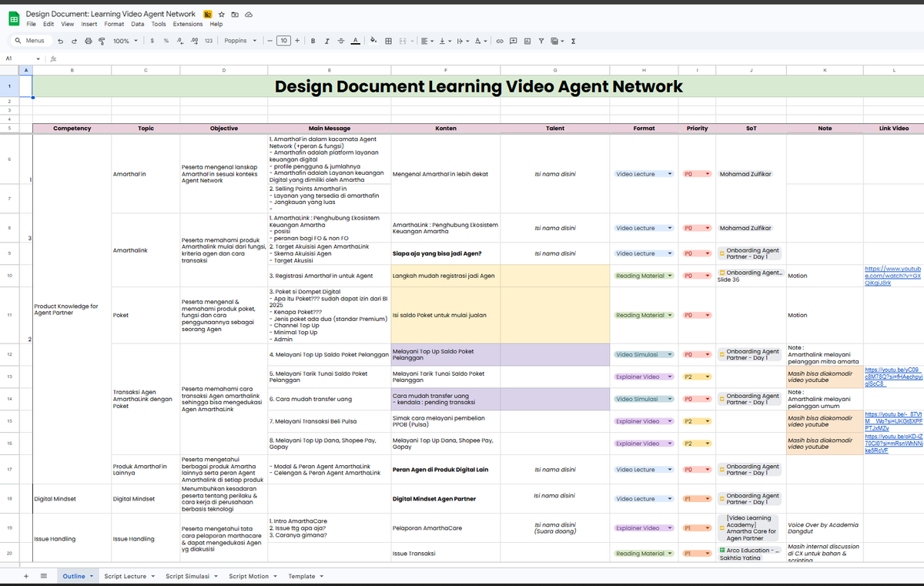This screenshot has height=586, width=924.
Task: Click the font size field showing 10
Action: tap(283, 41)
